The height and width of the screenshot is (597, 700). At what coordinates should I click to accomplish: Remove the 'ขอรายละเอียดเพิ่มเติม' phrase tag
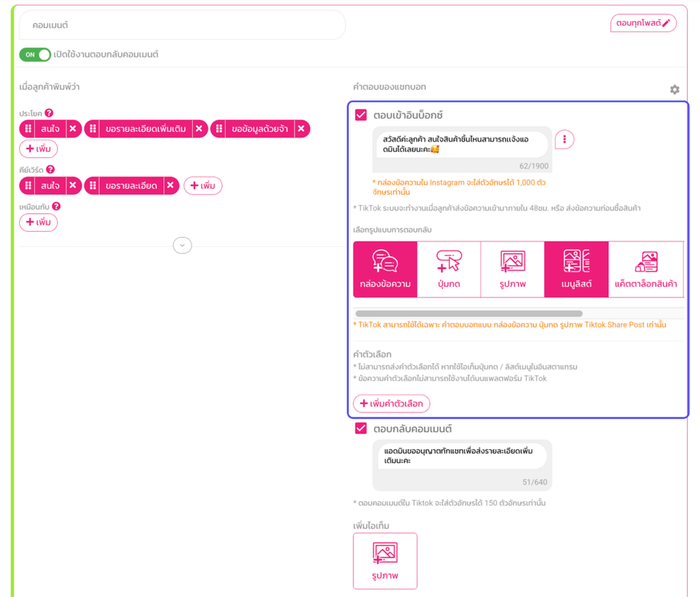click(x=199, y=129)
